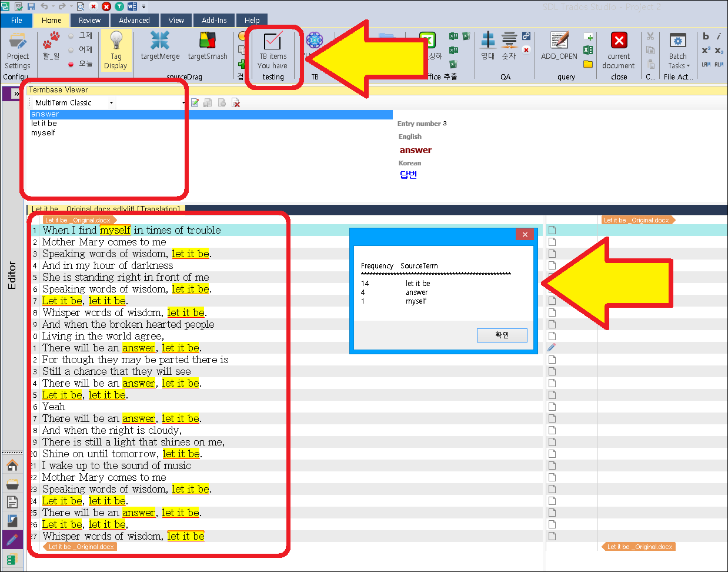Close the frequency dialog with X
Viewport: 728px width, 572px height.
click(525, 234)
